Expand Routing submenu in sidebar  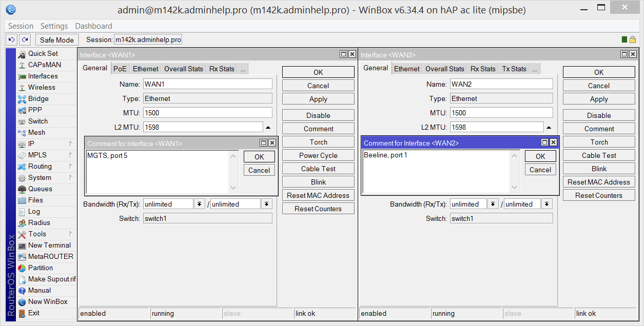coord(71,166)
